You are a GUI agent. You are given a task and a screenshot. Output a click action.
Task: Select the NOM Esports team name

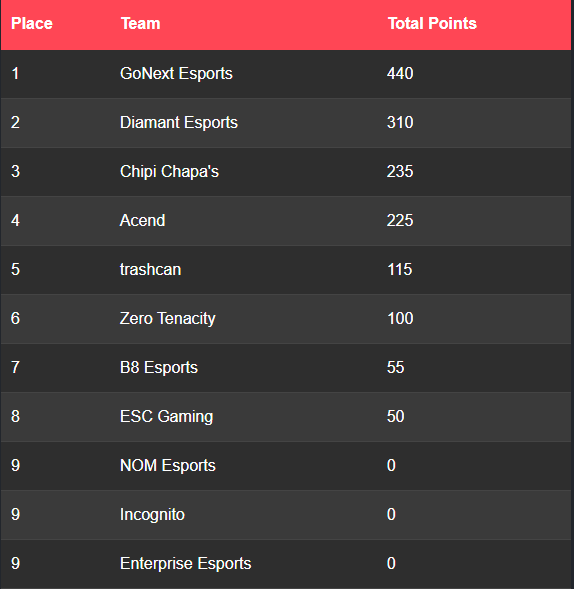(x=168, y=466)
